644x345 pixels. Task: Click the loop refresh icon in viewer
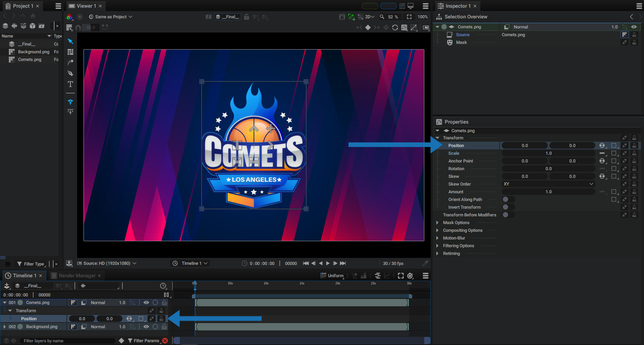(x=395, y=27)
